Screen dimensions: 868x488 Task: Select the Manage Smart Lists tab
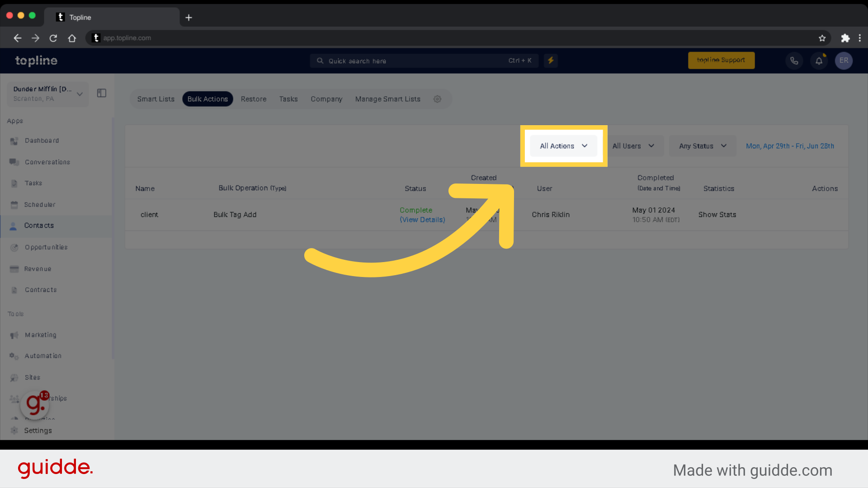tap(387, 99)
